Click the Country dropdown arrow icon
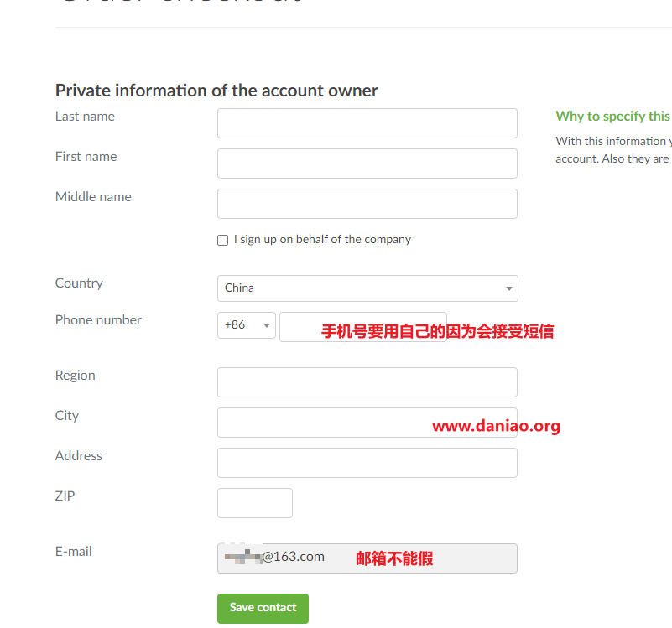The image size is (672, 628). (x=508, y=288)
